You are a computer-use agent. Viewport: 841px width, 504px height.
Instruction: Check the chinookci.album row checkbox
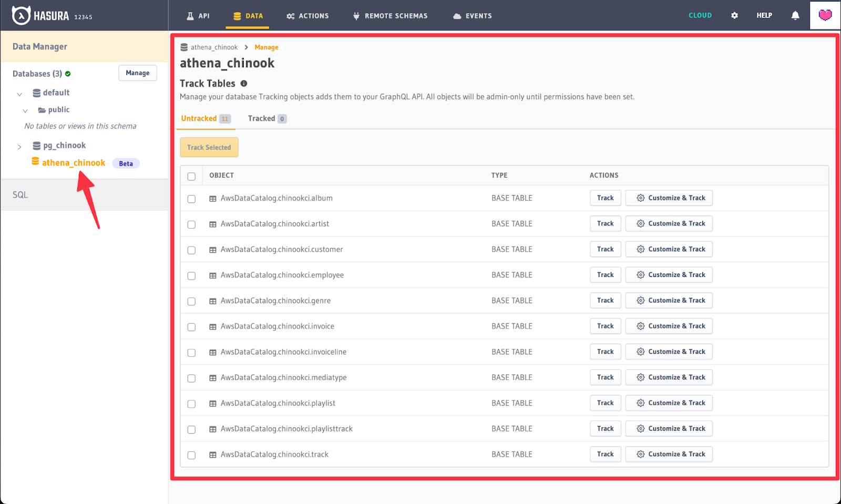point(191,199)
